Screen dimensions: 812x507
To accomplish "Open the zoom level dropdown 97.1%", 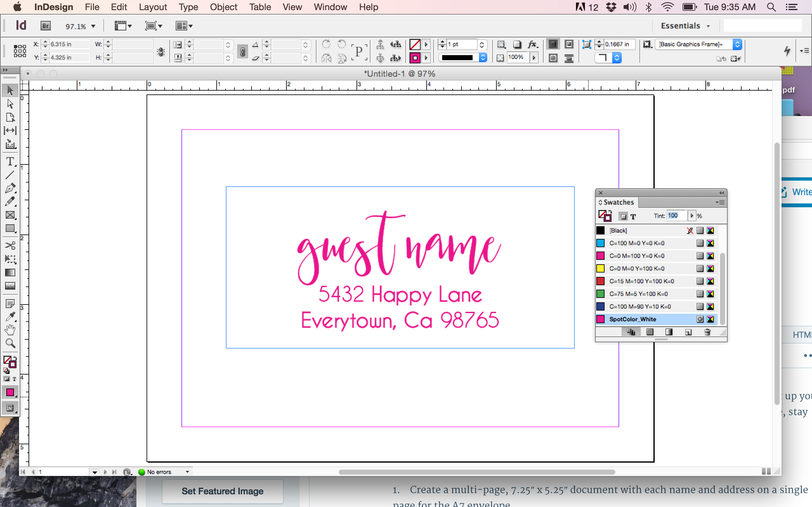I will click(93, 26).
